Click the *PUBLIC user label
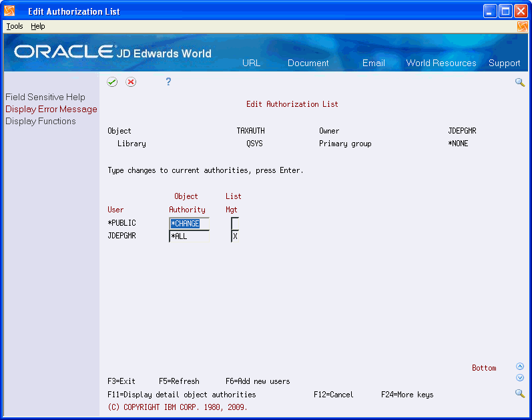 (121, 223)
